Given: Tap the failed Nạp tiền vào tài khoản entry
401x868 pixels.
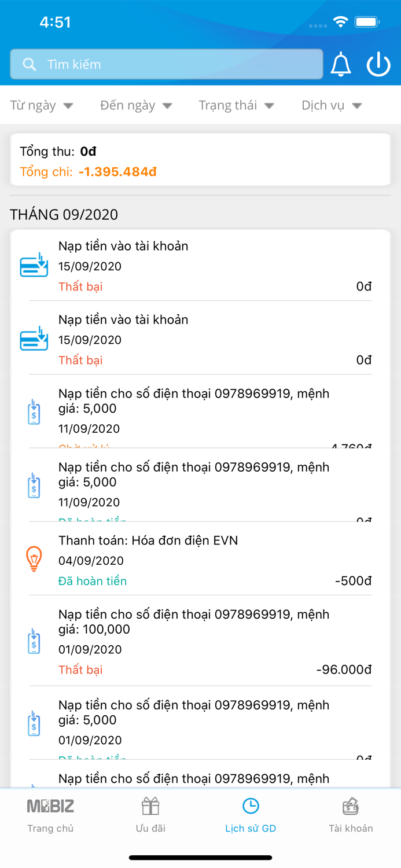Looking at the screenshot, I should point(200,264).
